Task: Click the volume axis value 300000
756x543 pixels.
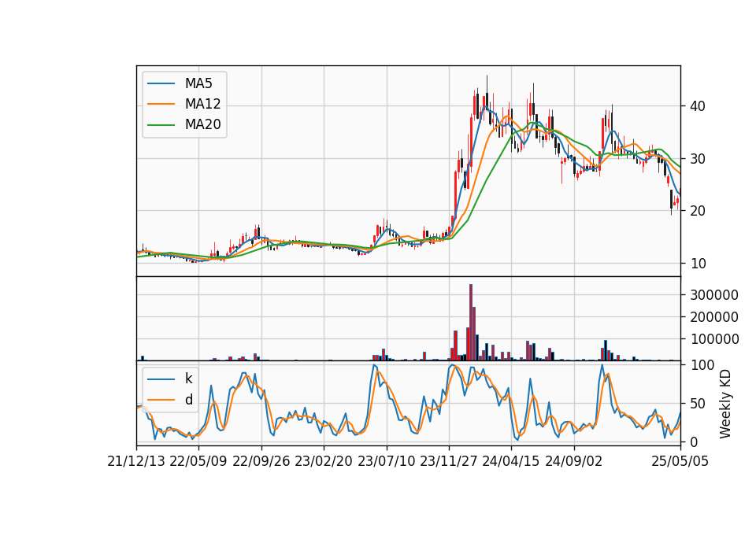Action: pos(714,295)
